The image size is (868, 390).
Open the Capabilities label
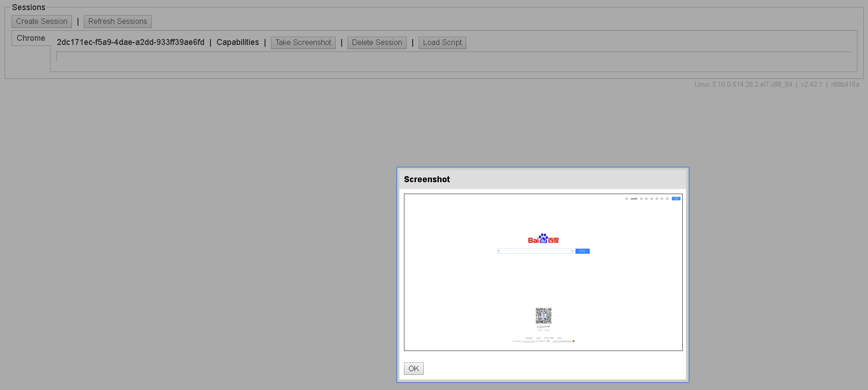point(238,42)
